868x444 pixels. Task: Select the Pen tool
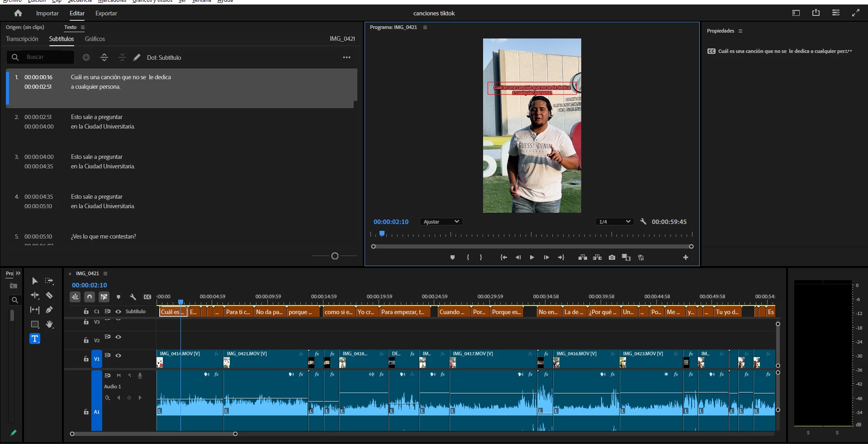point(49,310)
